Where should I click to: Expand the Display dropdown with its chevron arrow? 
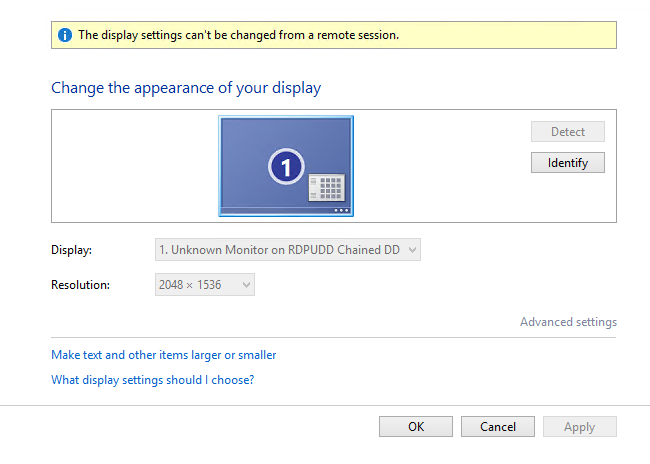[x=412, y=250]
